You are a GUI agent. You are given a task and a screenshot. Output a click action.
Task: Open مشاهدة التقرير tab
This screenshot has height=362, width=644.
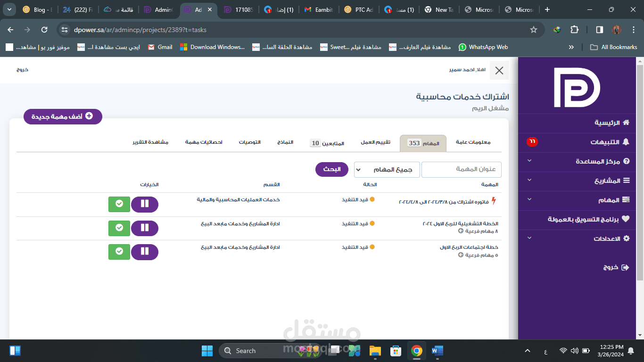pos(150,142)
